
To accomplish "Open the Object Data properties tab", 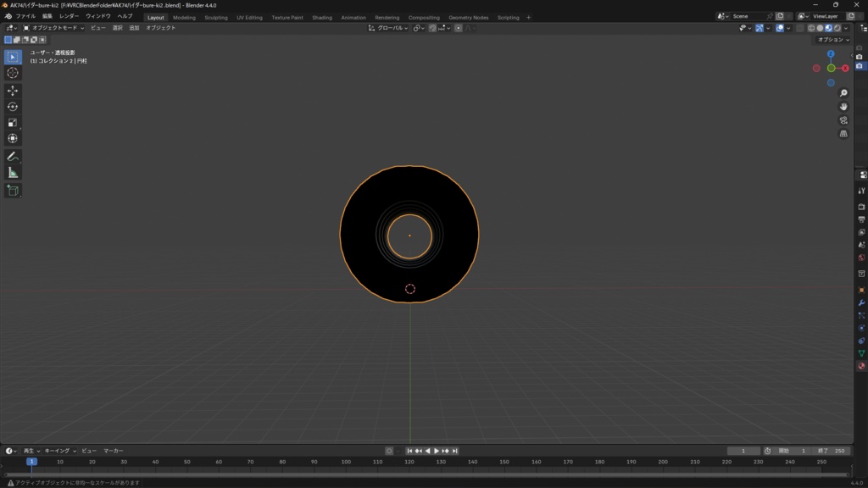I will 861,353.
